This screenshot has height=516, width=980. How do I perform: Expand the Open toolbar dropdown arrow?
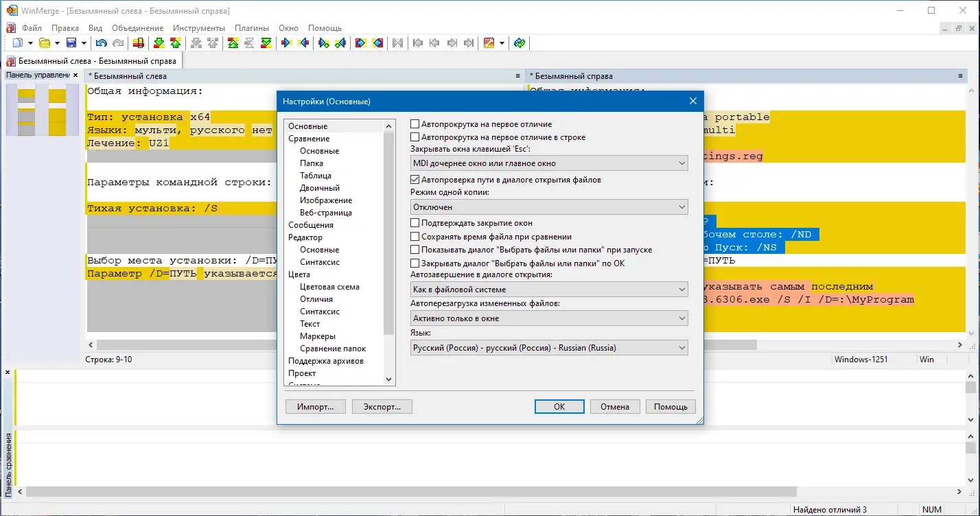pos(57,43)
